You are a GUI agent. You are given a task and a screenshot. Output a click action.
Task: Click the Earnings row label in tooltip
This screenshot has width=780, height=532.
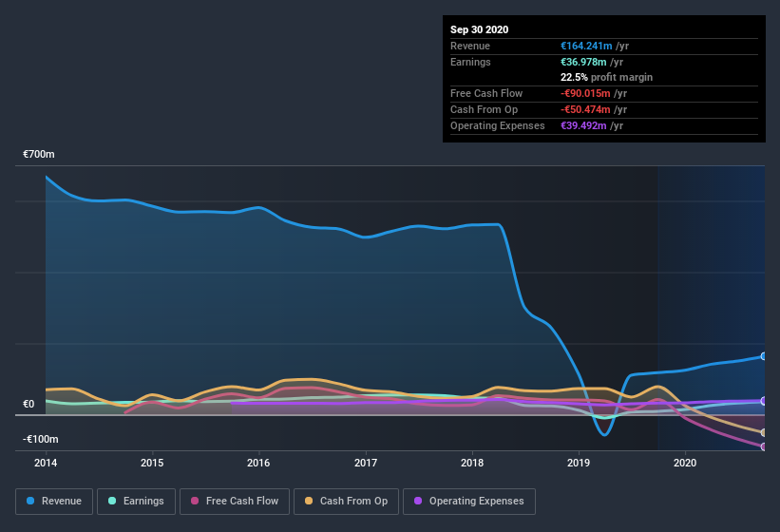click(x=470, y=62)
